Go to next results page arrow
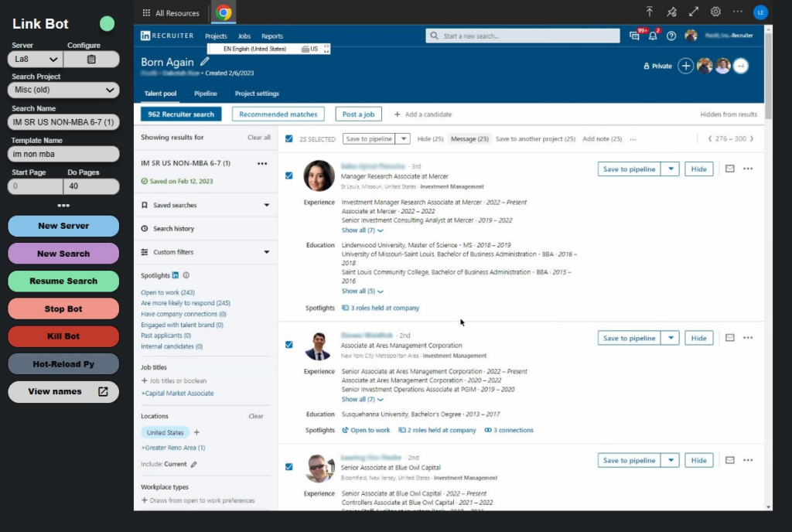792x532 pixels. tap(752, 139)
